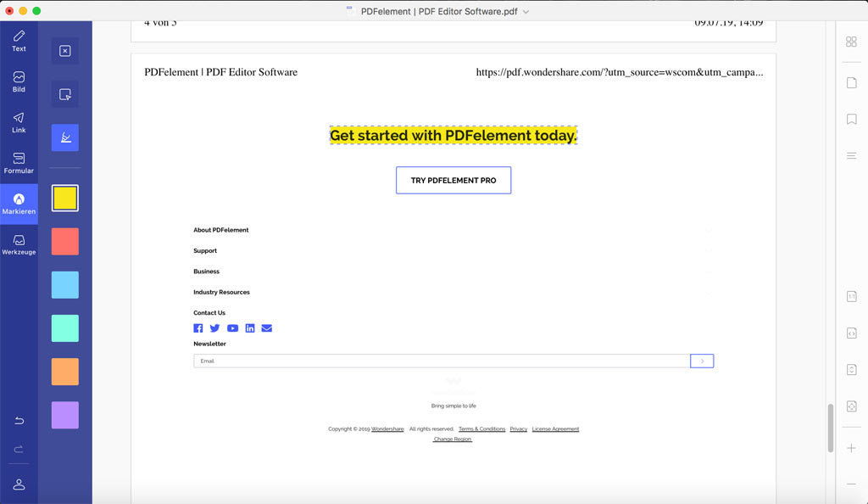Pick the red highlight color
Image resolution: width=868 pixels, height=504 pixels.
point(64,242)
